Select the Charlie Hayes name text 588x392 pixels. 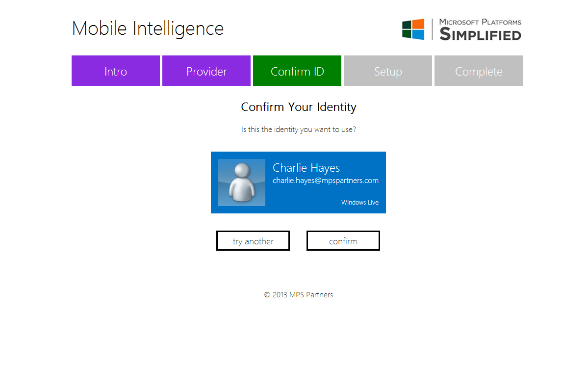coord(306,168)
